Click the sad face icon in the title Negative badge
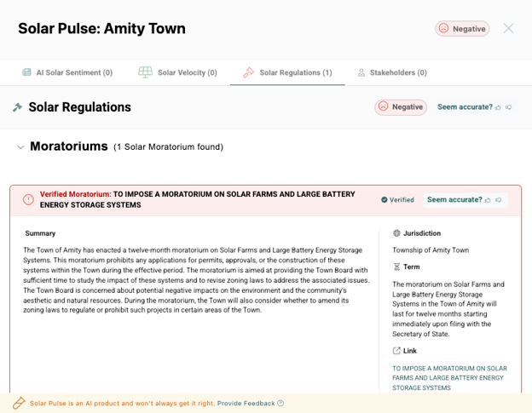 pos(443,28)
